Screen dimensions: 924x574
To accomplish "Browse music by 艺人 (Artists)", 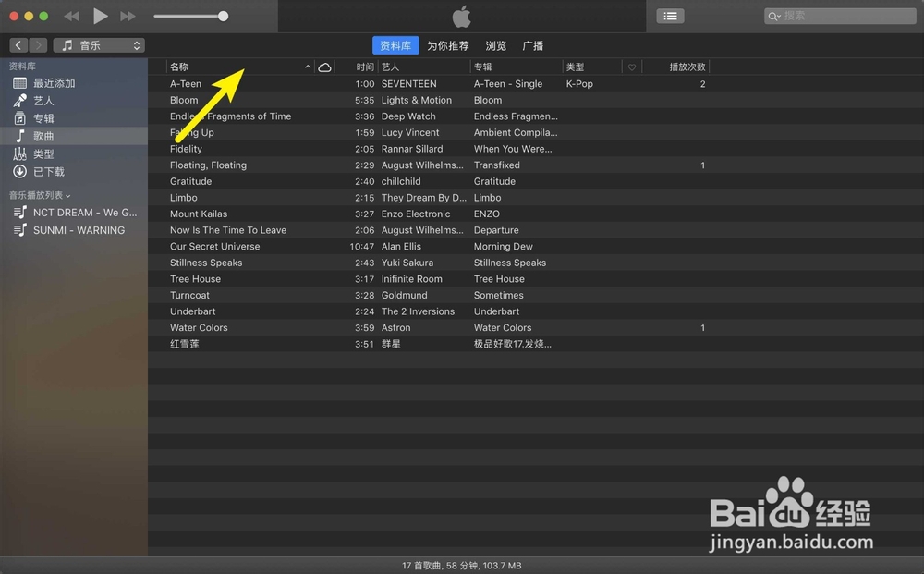I will [42, 101].
